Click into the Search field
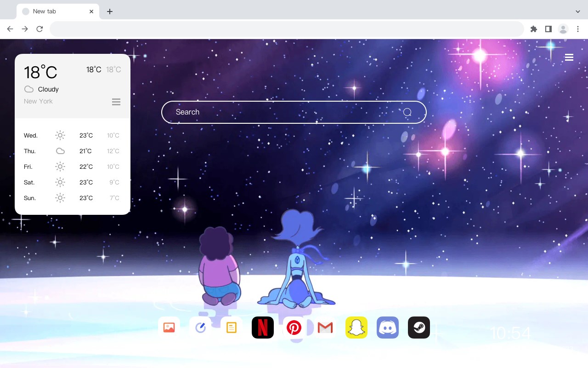 [294, 112]
